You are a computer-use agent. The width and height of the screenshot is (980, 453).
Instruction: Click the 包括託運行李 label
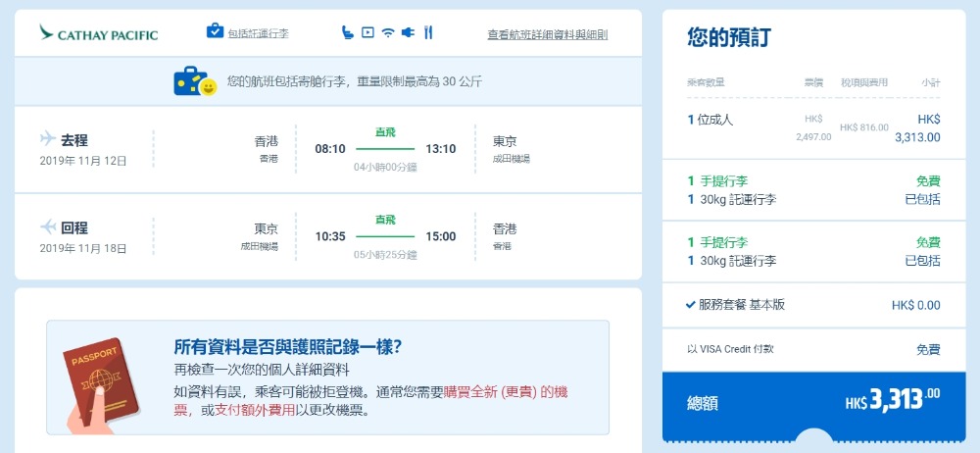(x=258, y=34)
